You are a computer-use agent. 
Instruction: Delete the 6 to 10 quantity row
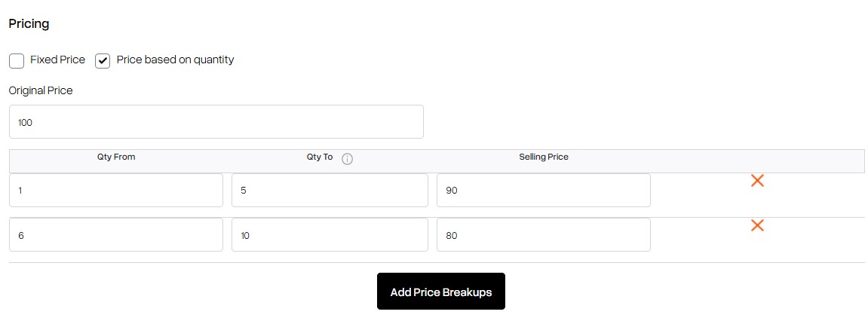click(x=757, y=225)
